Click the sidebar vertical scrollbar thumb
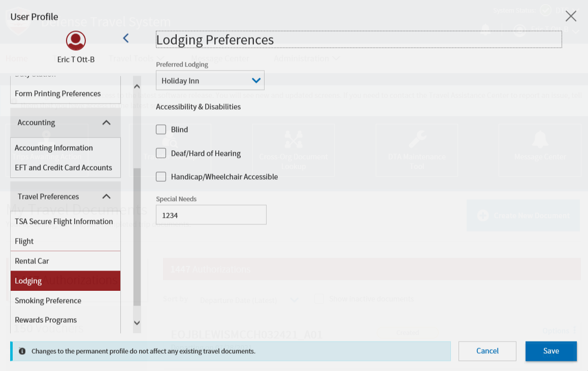The width and height of the screenshot is (588, 371). 137,236
